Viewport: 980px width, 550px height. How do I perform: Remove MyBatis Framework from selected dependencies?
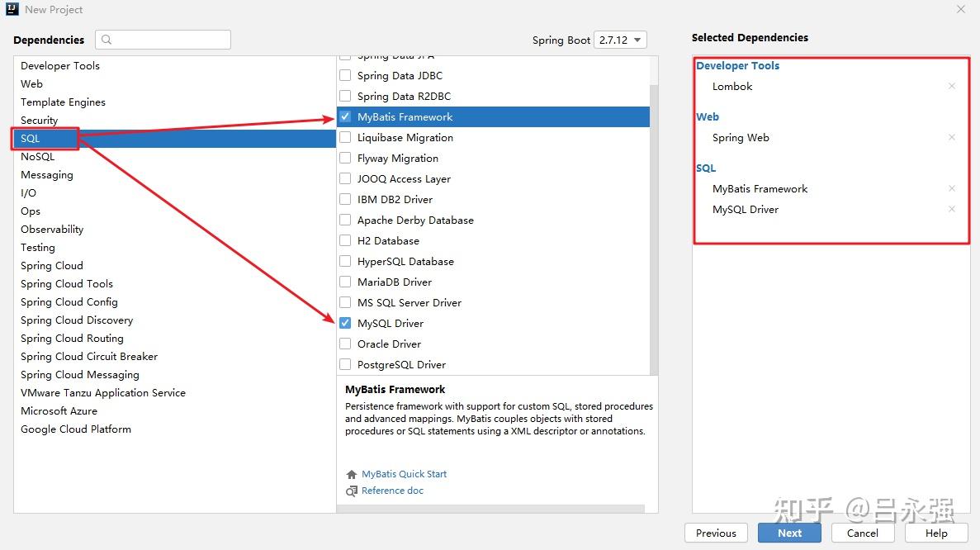[x=951, y=189]
